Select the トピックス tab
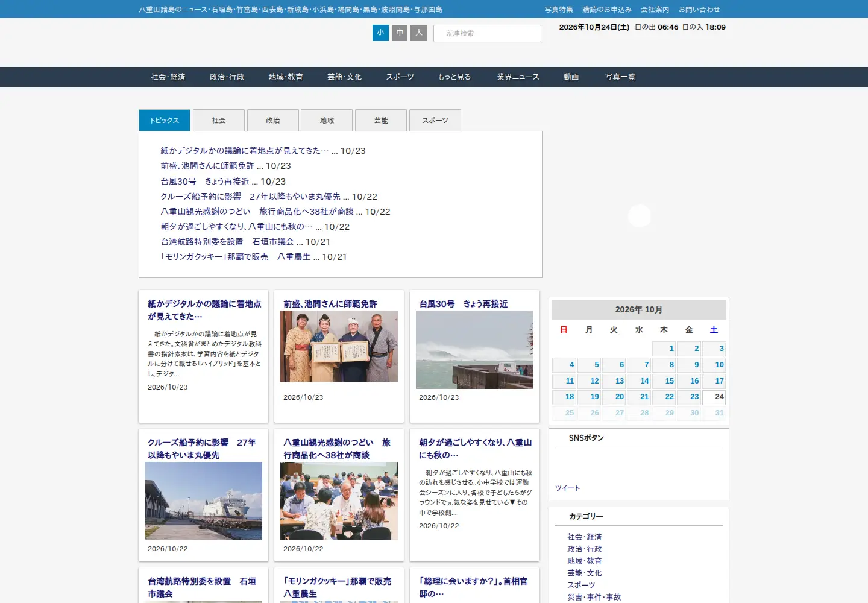868x603 pixels. tap(165, 120)
